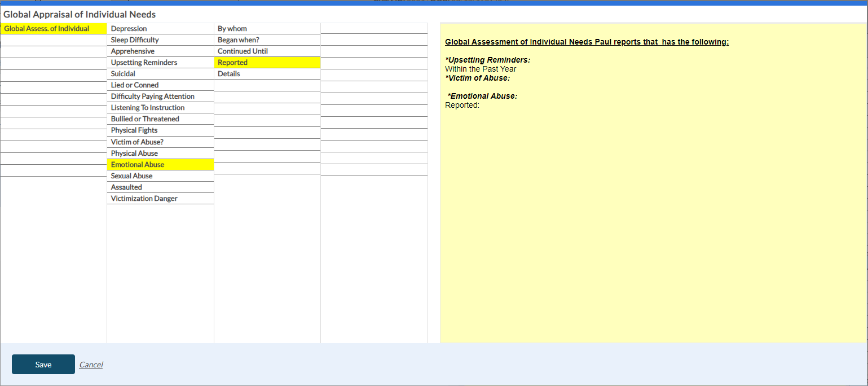The height and width of the screenshot is (386, 868).
Task: Click the Cancel link
Action: [91, 365]
